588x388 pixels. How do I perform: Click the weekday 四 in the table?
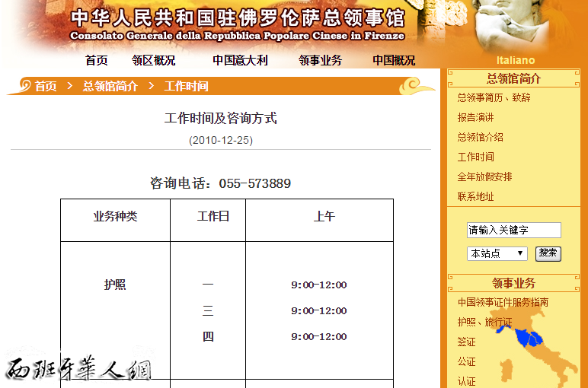pyautogui.click(x=208, y=337)
